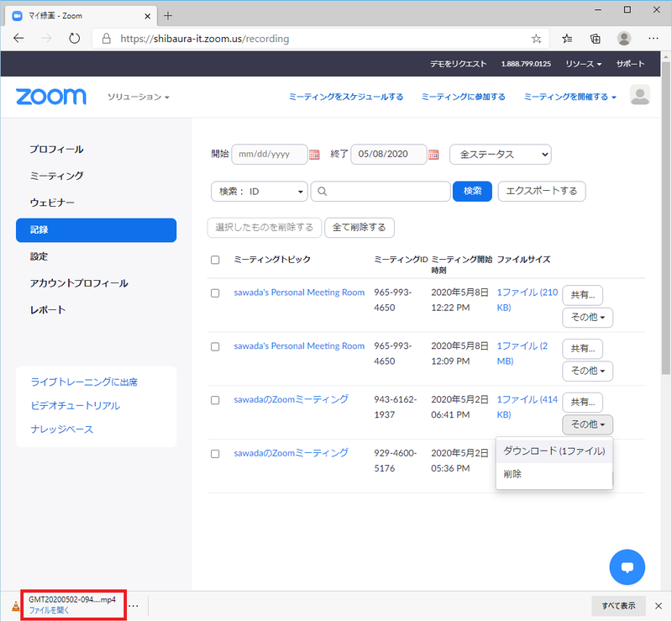Open the 1ファイル (414 KB) file link
This screenshot has height=622, width=672.
tap(528, 407)
